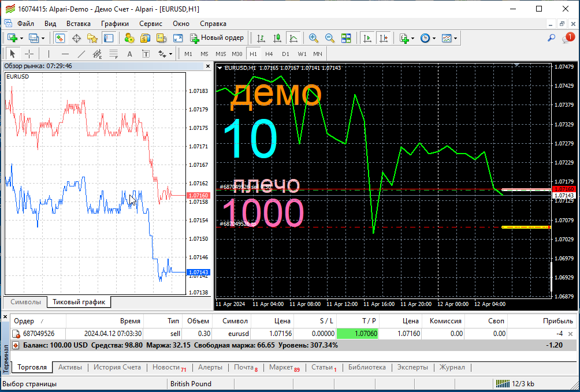Image resolution: width=580 pixels, height=392 pixels.
Task: Activate the standard cursor arrow mode
Action: 12,54
